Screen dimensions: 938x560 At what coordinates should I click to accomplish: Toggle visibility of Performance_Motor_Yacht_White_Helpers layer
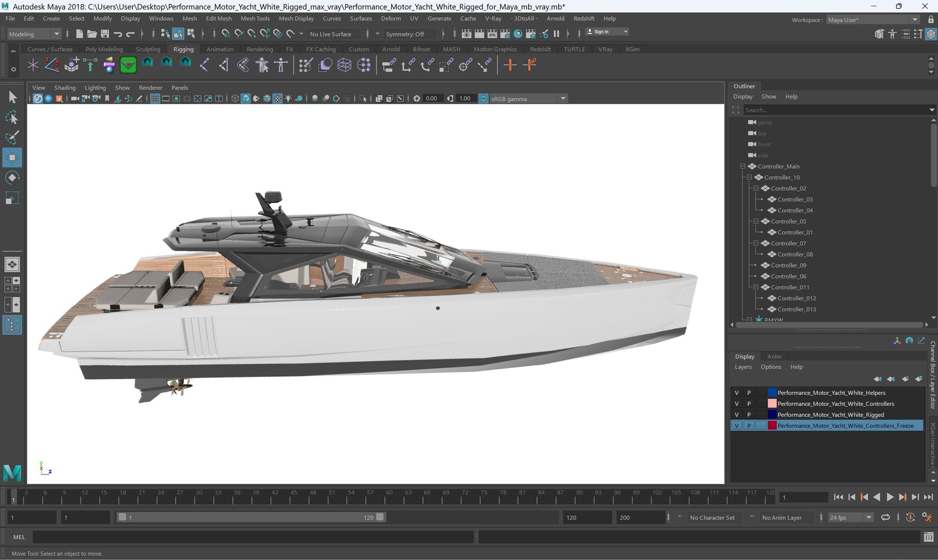point(736,393)
